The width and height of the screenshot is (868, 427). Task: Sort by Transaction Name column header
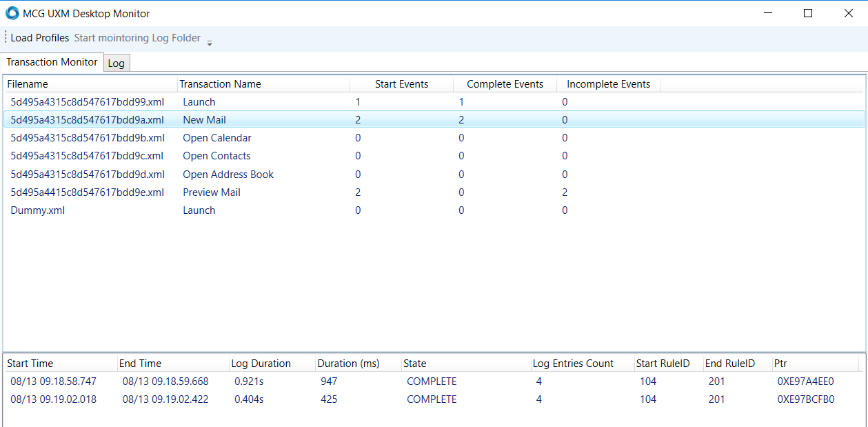point(220,84)
